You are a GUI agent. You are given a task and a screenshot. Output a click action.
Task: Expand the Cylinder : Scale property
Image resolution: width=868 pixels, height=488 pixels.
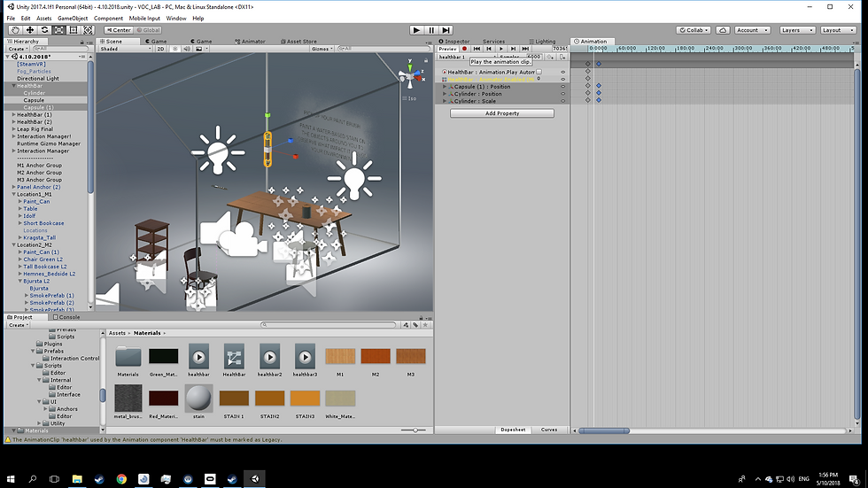click(445, 101)
